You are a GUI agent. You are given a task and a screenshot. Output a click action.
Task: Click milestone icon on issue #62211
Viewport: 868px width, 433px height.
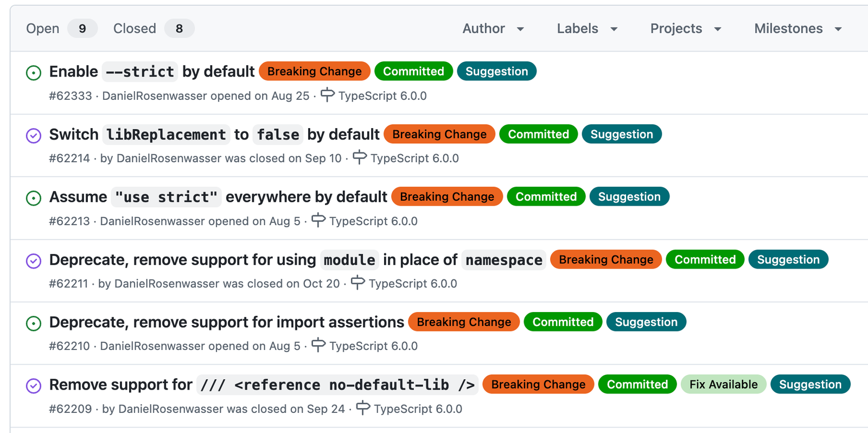358,283
